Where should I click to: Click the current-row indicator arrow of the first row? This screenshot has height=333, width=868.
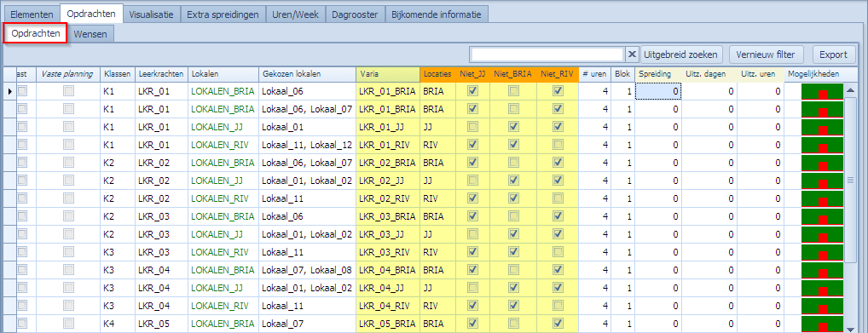coord(10,91)
